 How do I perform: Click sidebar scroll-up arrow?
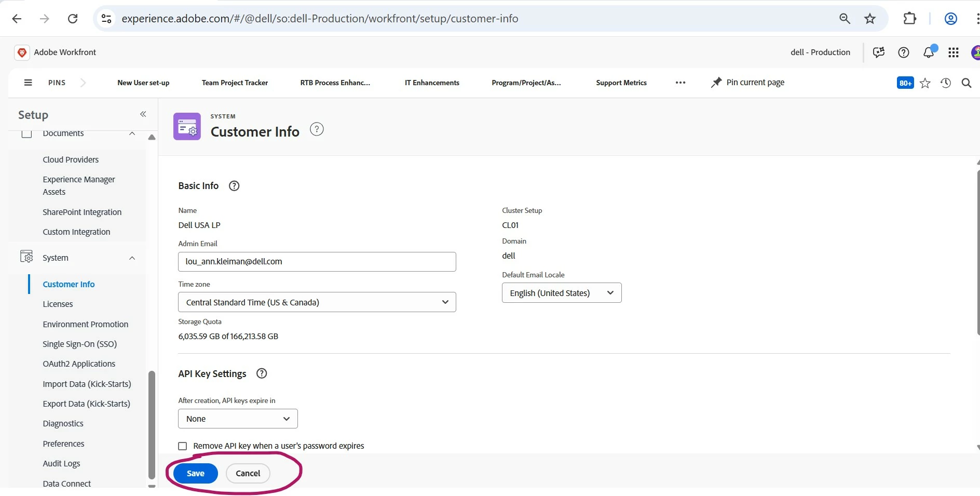point(152,137)
